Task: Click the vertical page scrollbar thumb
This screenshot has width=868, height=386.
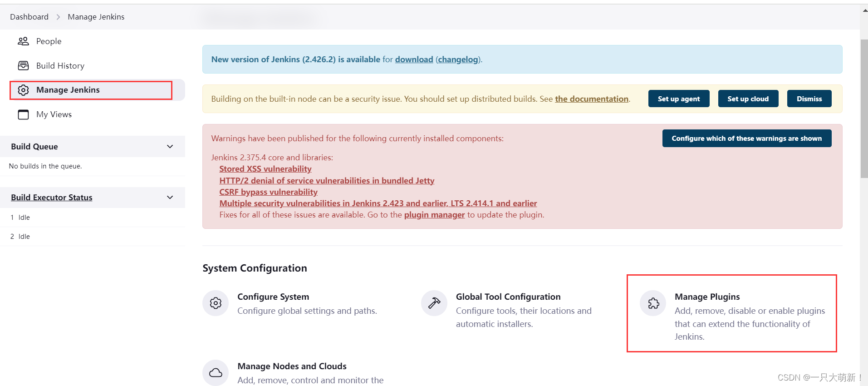Action: click(864, 109)
